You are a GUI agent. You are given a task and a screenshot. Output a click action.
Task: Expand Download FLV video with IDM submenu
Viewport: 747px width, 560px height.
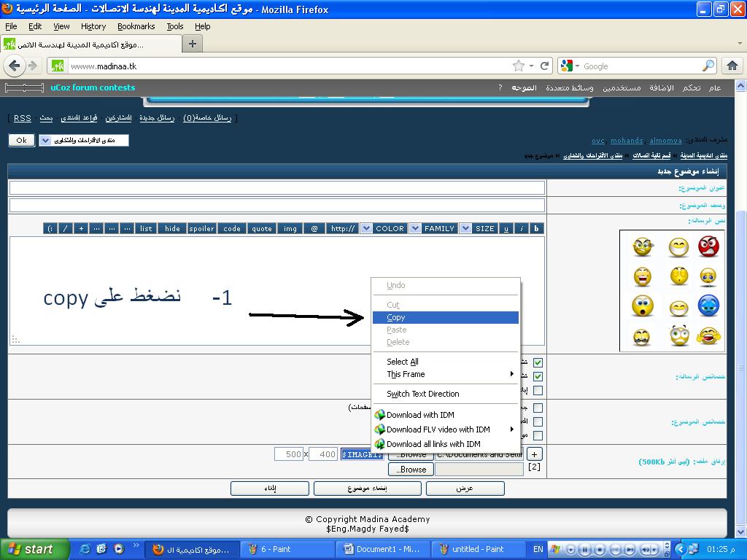click(x=446, y=429)
